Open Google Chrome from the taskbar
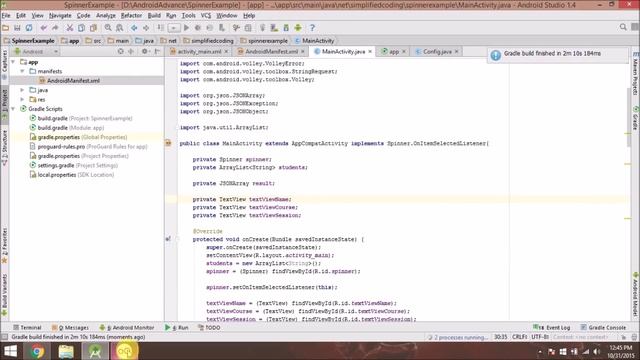This screenshot has width=640, height=360. click(37, 351)
